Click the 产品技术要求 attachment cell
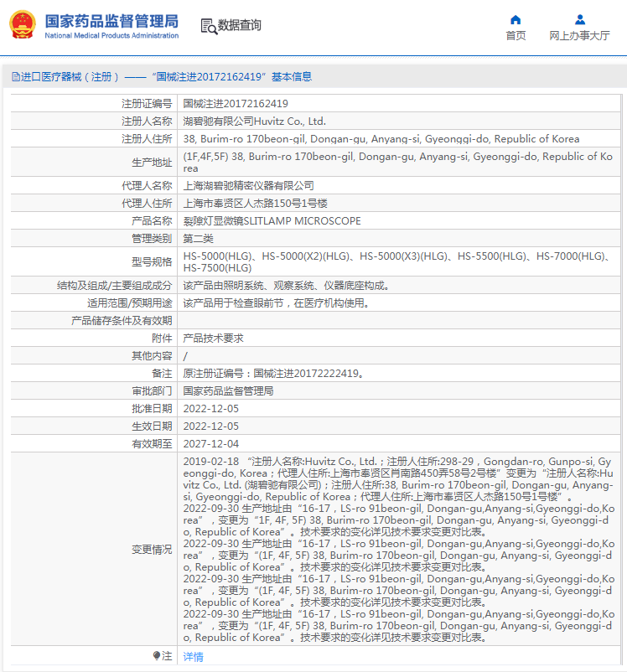Viewport: 627px width, 672px height. pyautogui.click(x=213, y=338)
